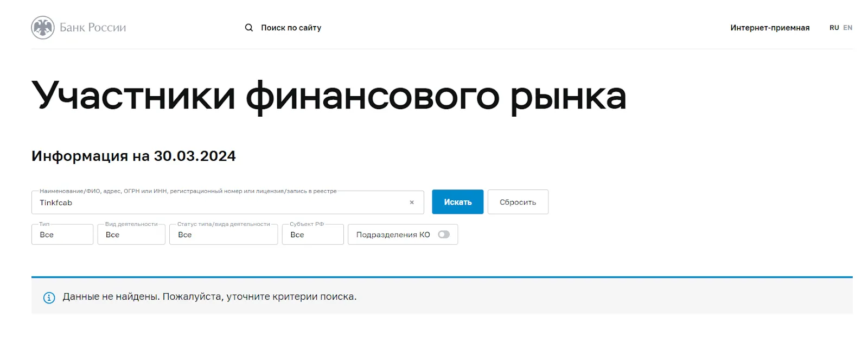868x354 pixels.
Task: Click the Данные не найдены message
Action: (x=209, y=297)
